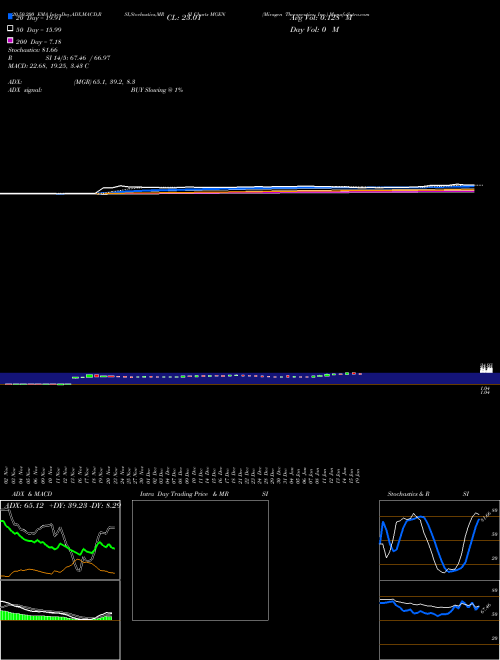Click the 'Stochastics: 81.66' reading

click(x=32, y=50)
